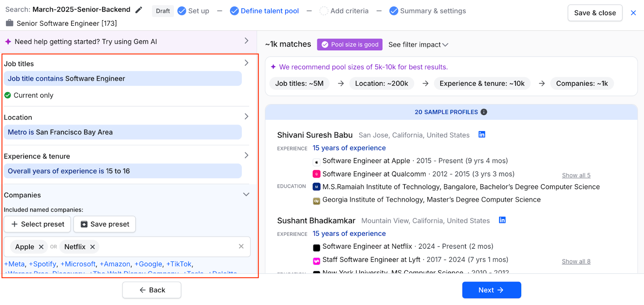Add suggested company +TikTok
The height and width of the screenshot is (305, 644).
pos(179,264)
